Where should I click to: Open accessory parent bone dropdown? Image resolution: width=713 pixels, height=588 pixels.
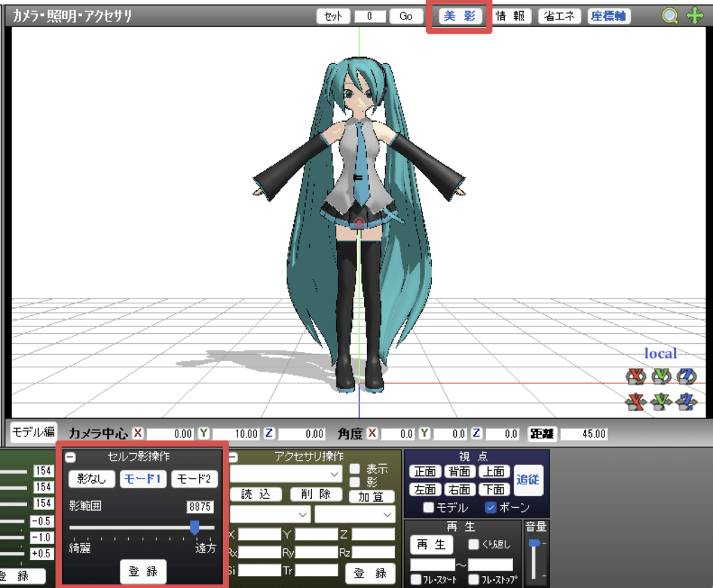click(x=354, y=515)
